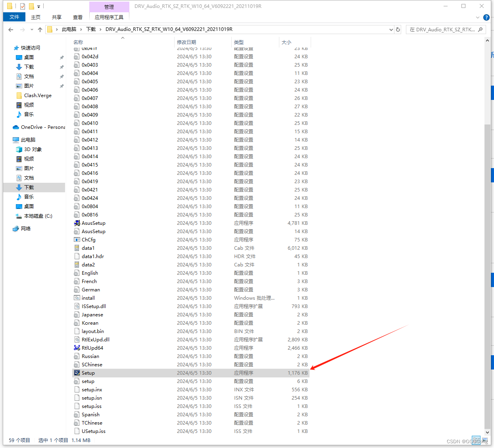Image resolution: width=494 pixels, height=448 pixels.
Task: Open 音乐 under This PC
Action: click(29, 197)
